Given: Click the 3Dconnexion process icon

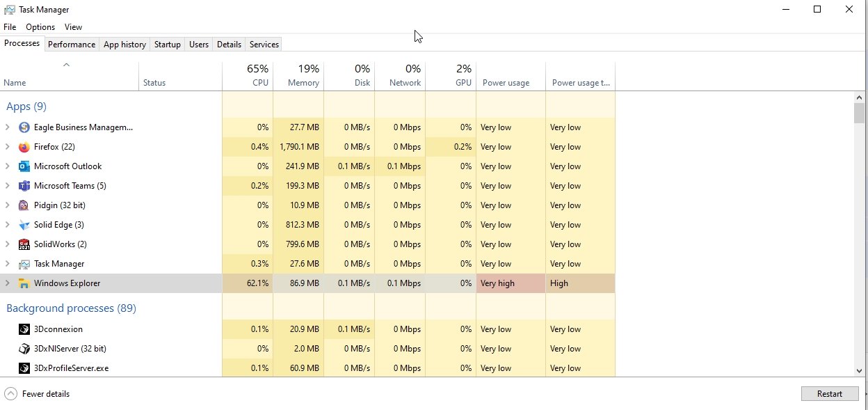Looking at the screenshot, I should (24, 329).
